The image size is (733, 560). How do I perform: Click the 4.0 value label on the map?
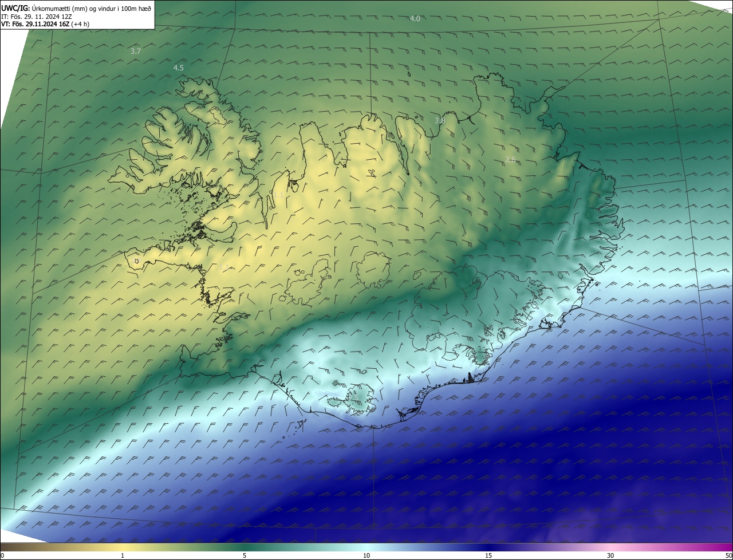pyautogui.click(x=415, y=19)
